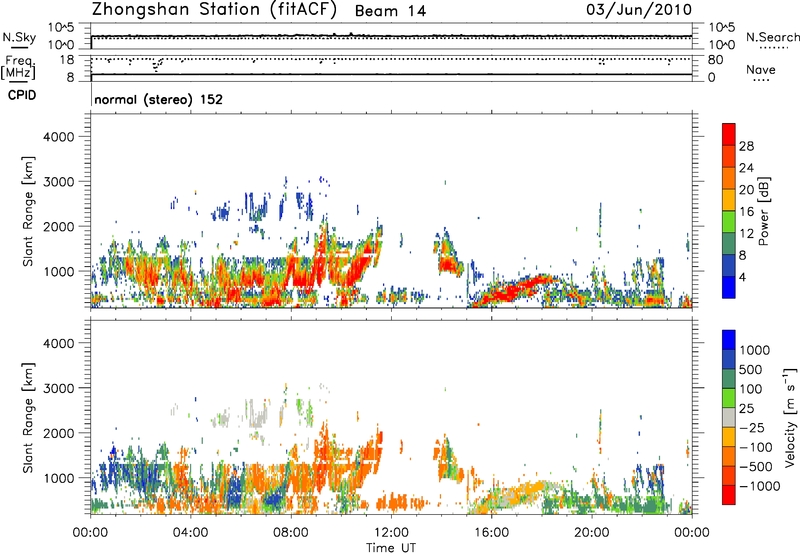Viewport: 800px width, 554px height.
Task: Click the dark blue top segment of the velocity colorbar
Action: tap(729, 340)
